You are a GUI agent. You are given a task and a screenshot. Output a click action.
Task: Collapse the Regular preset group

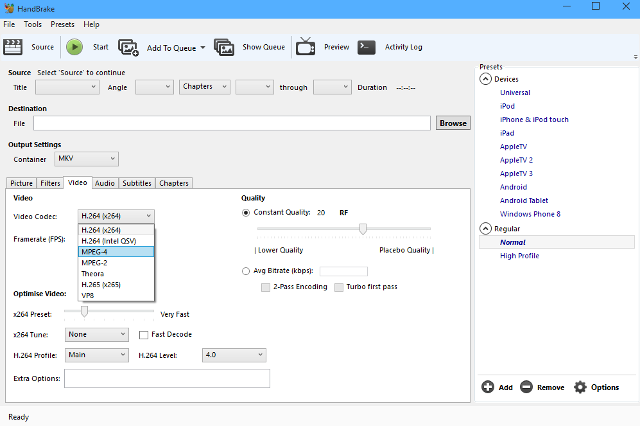[485, 229]
